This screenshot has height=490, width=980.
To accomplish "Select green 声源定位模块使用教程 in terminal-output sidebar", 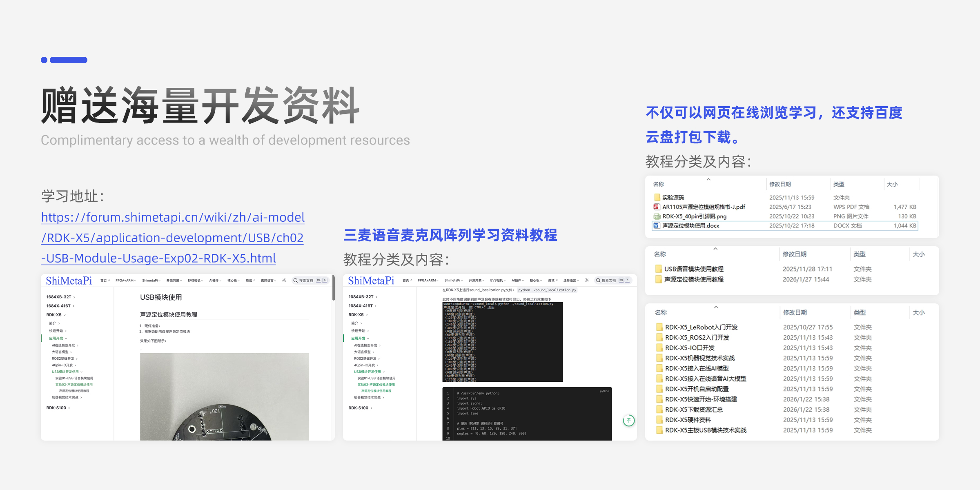I will [376, 391].
